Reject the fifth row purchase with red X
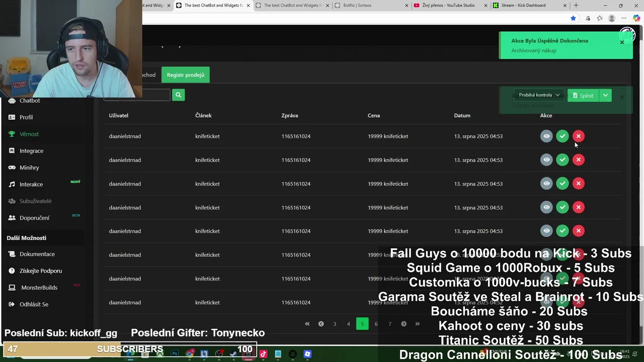 click(579, 231)
